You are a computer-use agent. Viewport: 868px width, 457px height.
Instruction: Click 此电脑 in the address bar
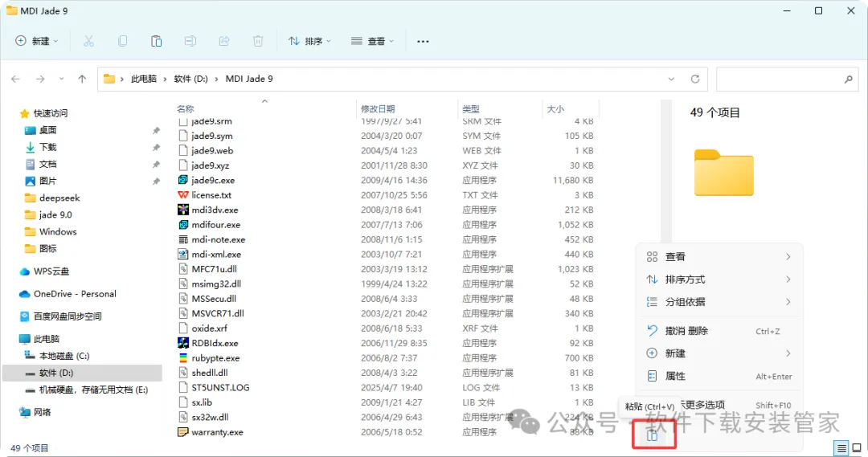pyautogui.click(x=143, y=80)
